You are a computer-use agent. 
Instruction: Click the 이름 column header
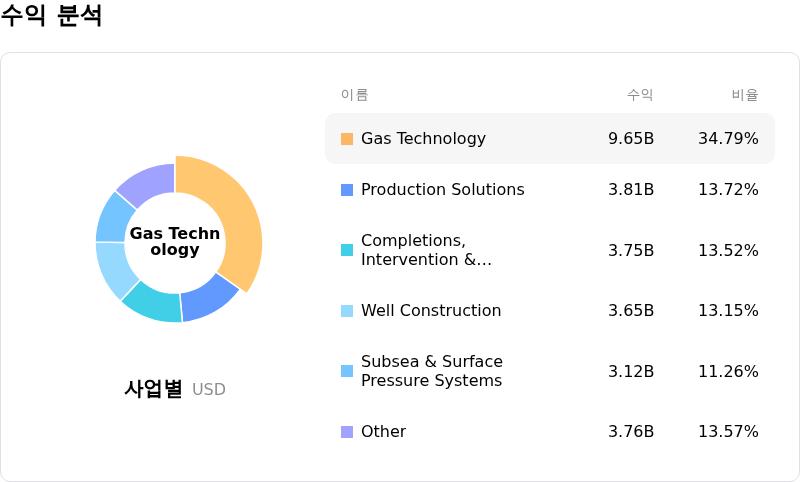354,95
